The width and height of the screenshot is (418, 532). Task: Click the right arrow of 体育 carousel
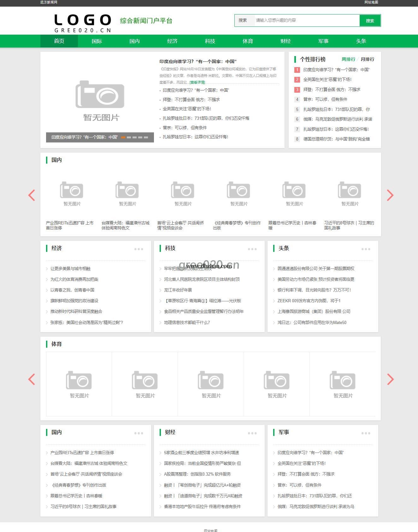click(390, 379)
